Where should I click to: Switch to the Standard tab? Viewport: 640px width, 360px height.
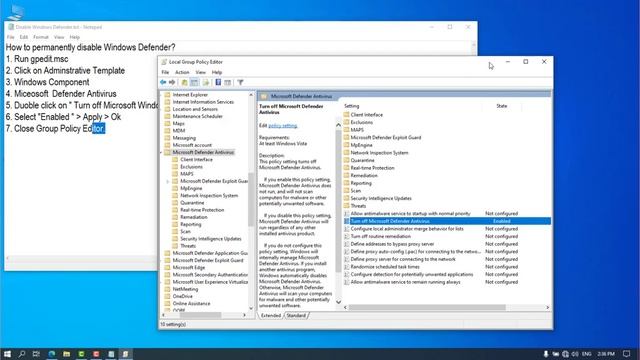pyautogui.click(x=296, y=316)
